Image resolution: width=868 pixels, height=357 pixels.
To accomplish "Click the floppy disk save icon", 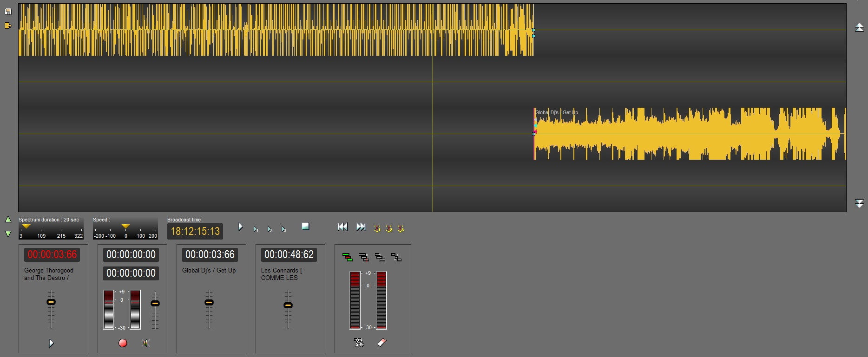I will pyautogui.click(x=8, y=12).
